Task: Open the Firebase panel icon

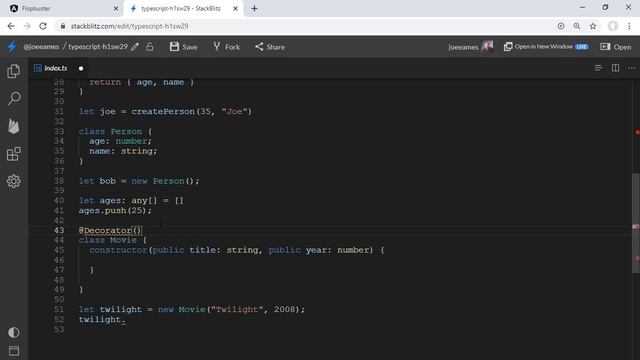Action: click(13, 127)
